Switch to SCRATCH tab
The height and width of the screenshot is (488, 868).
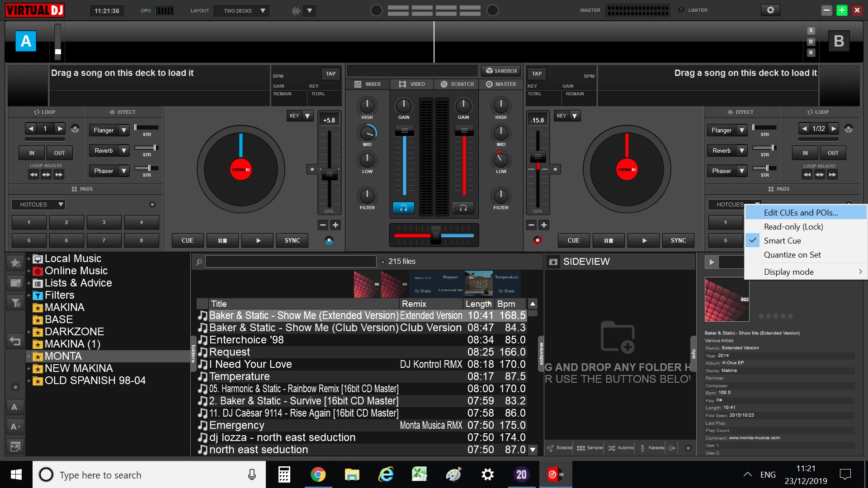[x=457, y=84]
